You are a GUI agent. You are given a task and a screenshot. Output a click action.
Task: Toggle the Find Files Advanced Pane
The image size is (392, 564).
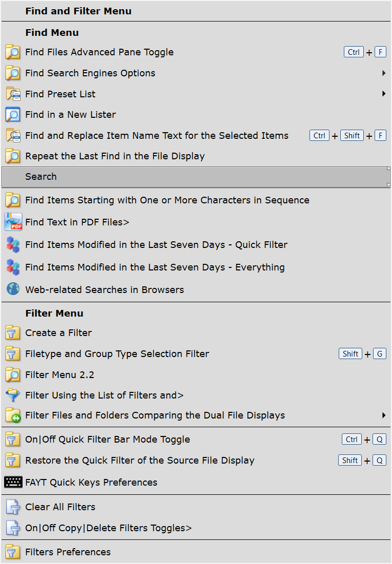99,52
